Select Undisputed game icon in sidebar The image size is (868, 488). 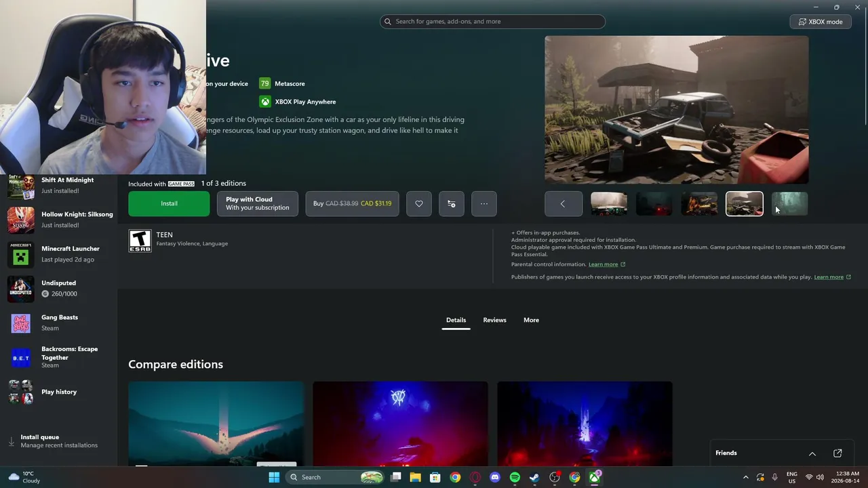[20, 289]
